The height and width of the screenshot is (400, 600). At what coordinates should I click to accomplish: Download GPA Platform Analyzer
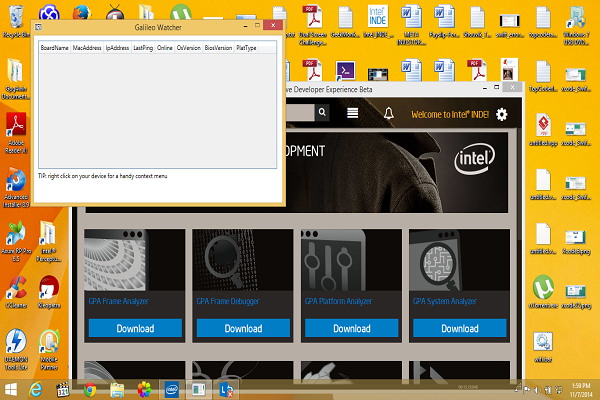tap(352, 328)
